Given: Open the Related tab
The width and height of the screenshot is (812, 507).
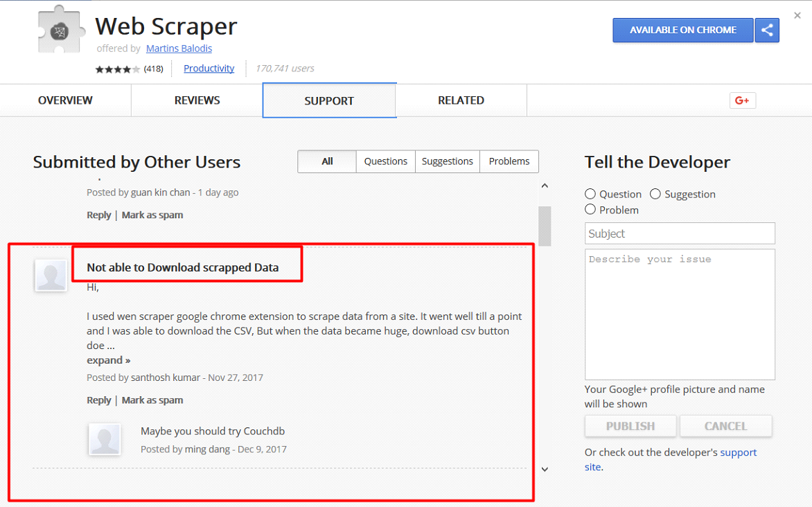Looking at the screenshot, I should point(461,100).
